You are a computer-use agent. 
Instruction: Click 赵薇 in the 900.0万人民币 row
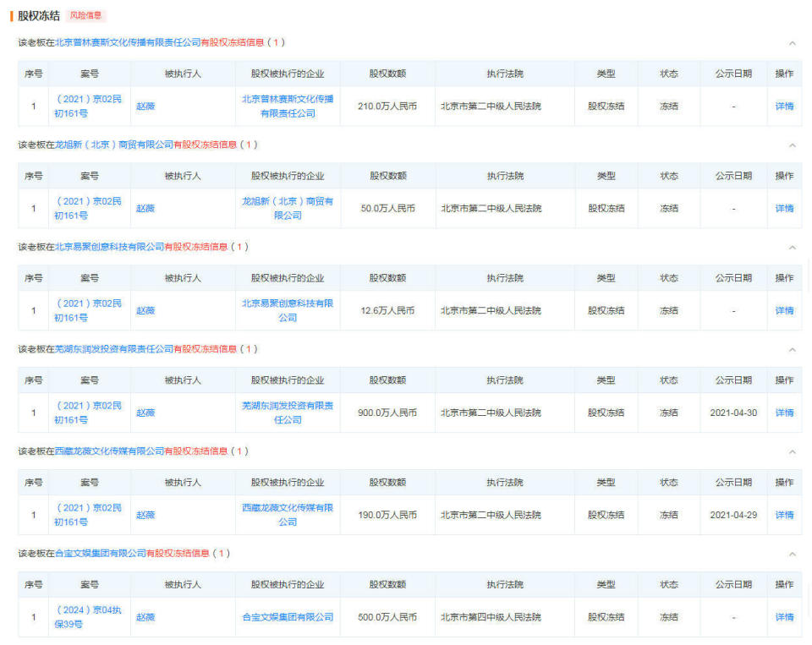[x=145, y=413]
